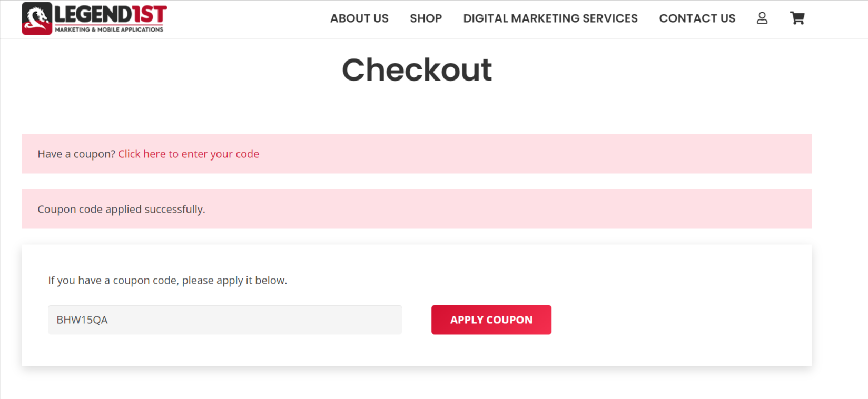868x399 pixels.
Task: Go to the About Us page
Action: point(359,18)
